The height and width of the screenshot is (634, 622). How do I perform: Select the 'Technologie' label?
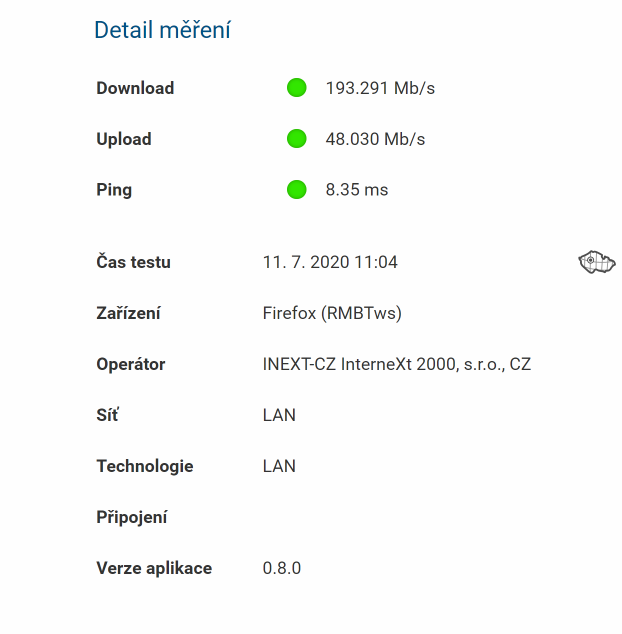click(145, 466)
